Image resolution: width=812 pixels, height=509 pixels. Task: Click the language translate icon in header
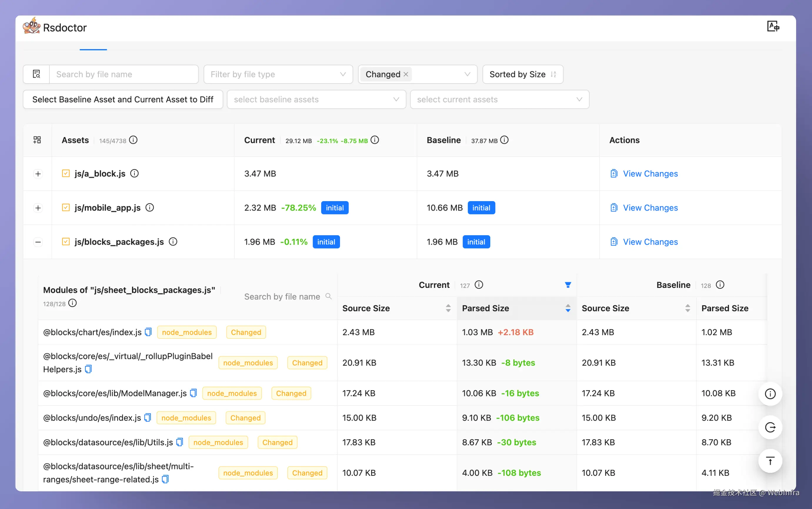point(773,26)
